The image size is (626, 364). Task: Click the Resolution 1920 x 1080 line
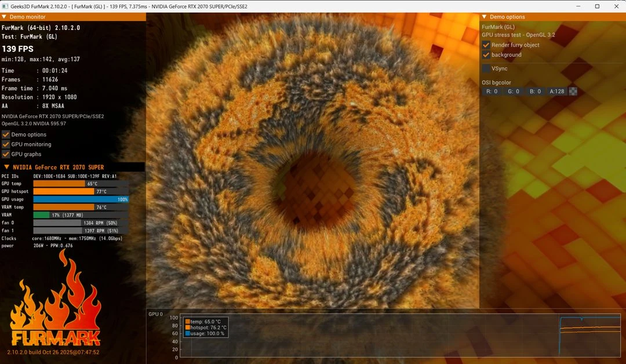(39, 97)
